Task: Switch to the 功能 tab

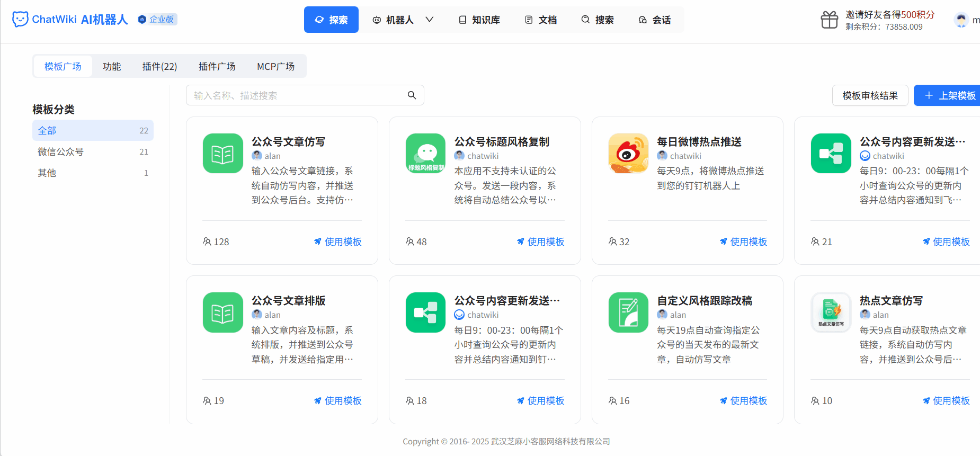Action: coord(112,66)
